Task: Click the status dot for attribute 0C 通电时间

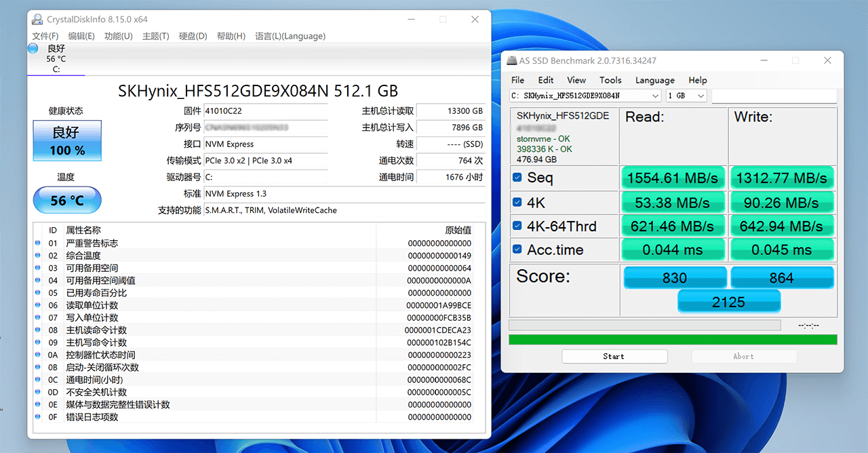Action: (x=37, y=380)
